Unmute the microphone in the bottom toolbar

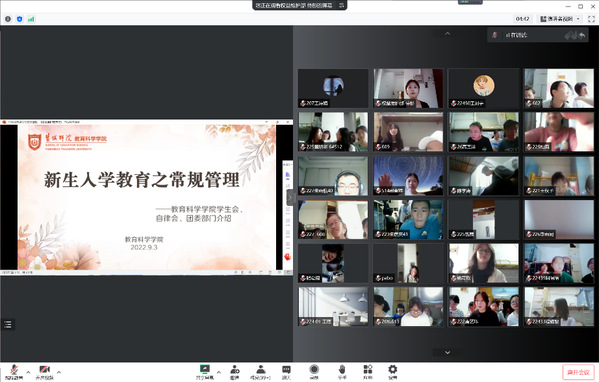coord(14,372)
